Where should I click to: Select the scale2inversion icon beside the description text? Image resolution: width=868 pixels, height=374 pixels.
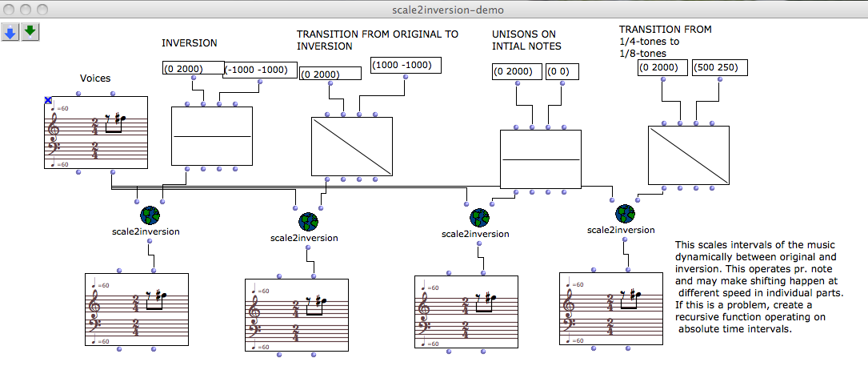(x=624, y=215)
